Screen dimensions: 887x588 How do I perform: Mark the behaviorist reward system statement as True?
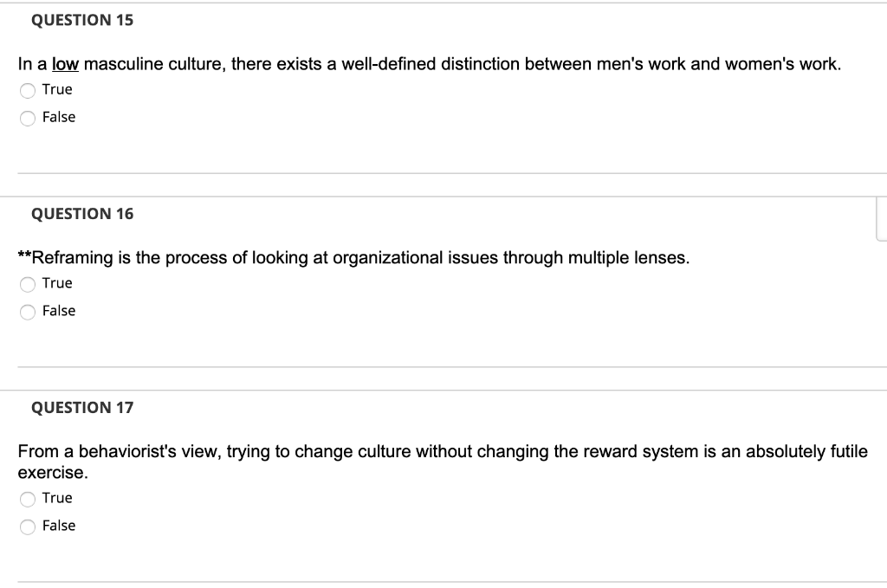click(28, 498)
